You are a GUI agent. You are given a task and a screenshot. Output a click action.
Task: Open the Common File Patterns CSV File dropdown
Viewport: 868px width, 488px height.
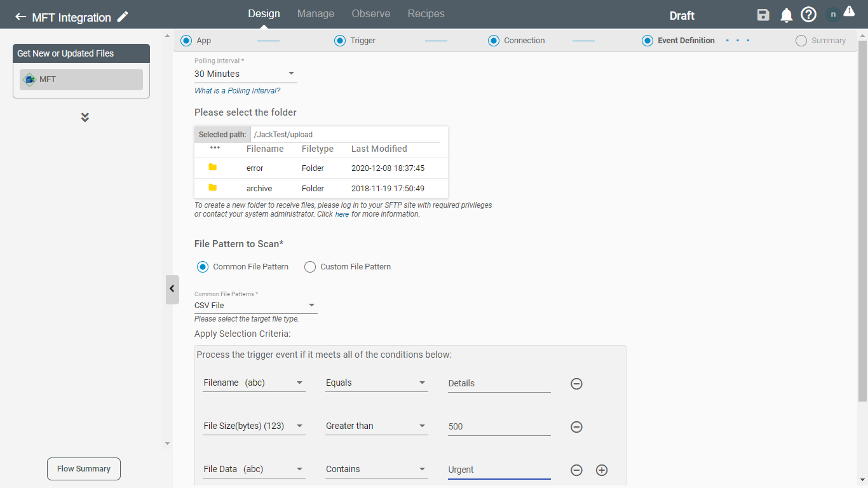click(x=256, y=306)
